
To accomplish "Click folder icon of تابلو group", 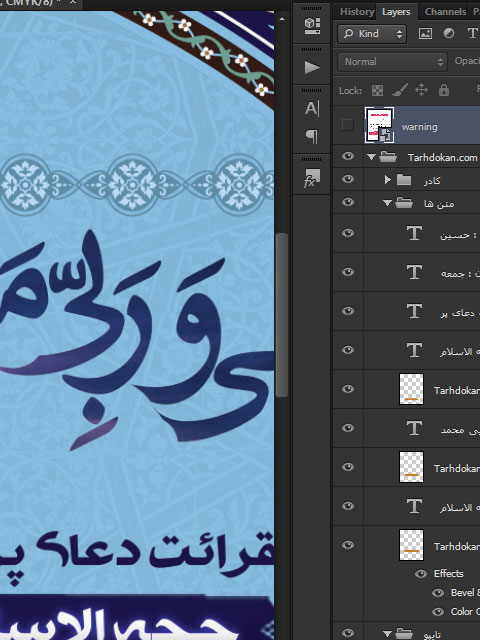I will click(x=404, y=633).
